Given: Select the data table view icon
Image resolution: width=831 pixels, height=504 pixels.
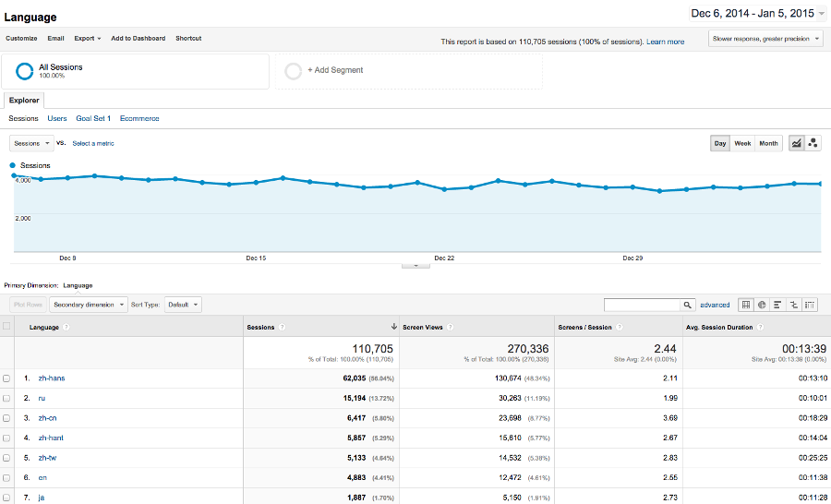Looking at the screenshot, I should point(746,305).
